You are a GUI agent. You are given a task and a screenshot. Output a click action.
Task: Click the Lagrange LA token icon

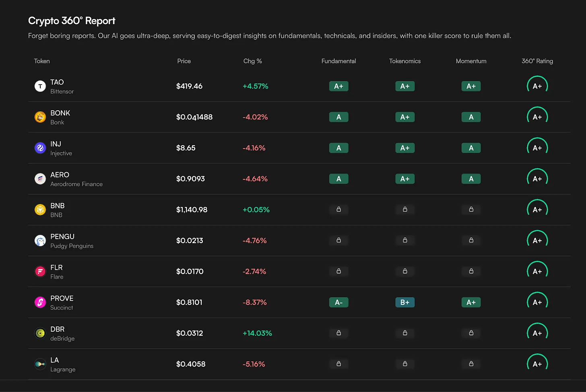coord(40,364)
